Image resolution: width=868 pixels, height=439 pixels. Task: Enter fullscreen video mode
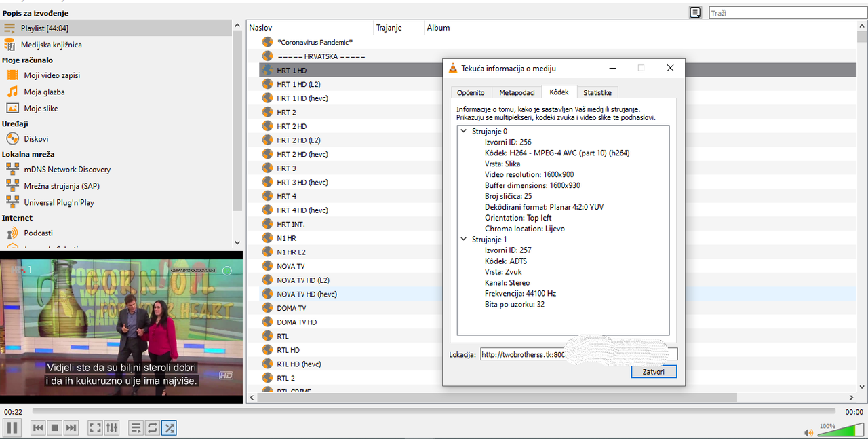pyautogui.click(x=95, y=427)
